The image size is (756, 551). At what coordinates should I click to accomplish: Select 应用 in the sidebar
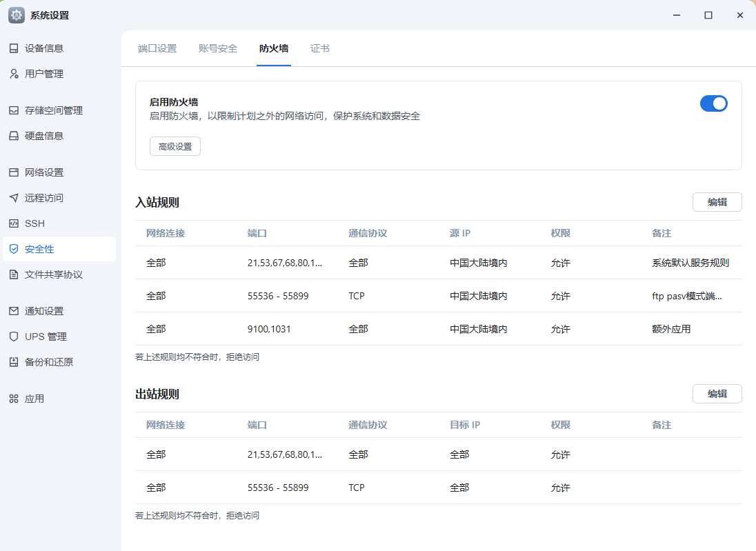59,399
